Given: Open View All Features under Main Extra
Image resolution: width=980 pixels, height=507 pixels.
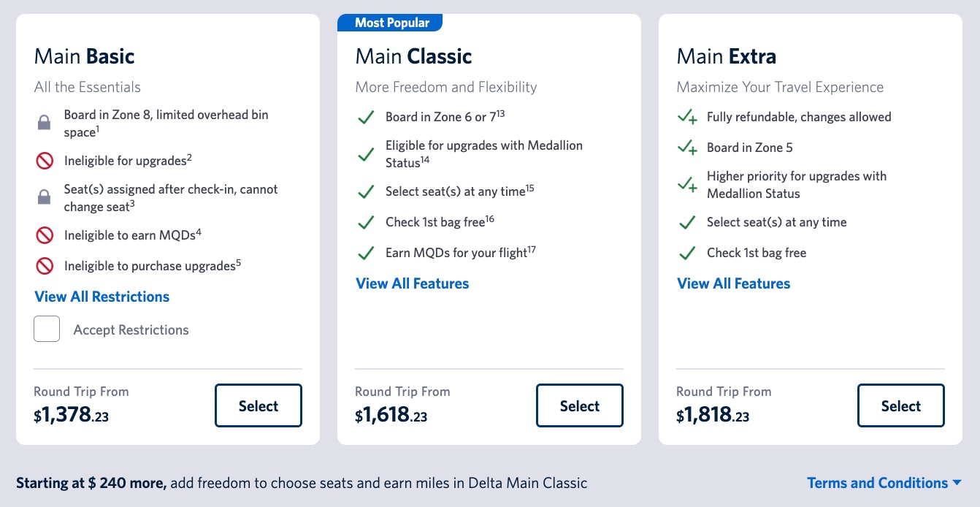Looking at the screenshot, I should point(733,283).
